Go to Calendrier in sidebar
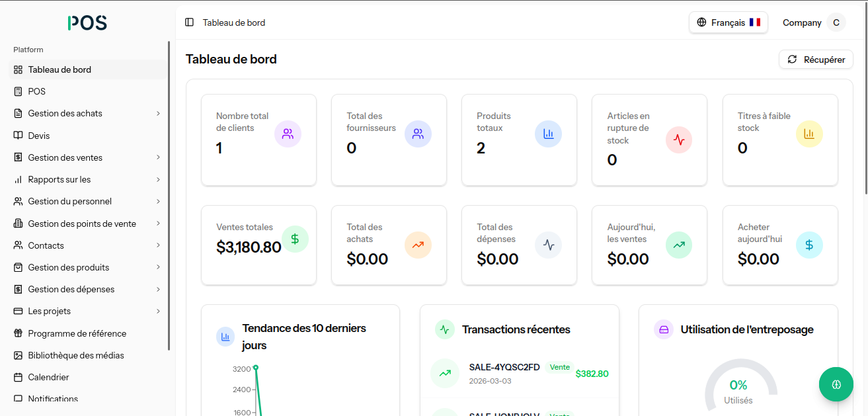The height and width of the screenshot is (416, 868). (x=48, y=377)
